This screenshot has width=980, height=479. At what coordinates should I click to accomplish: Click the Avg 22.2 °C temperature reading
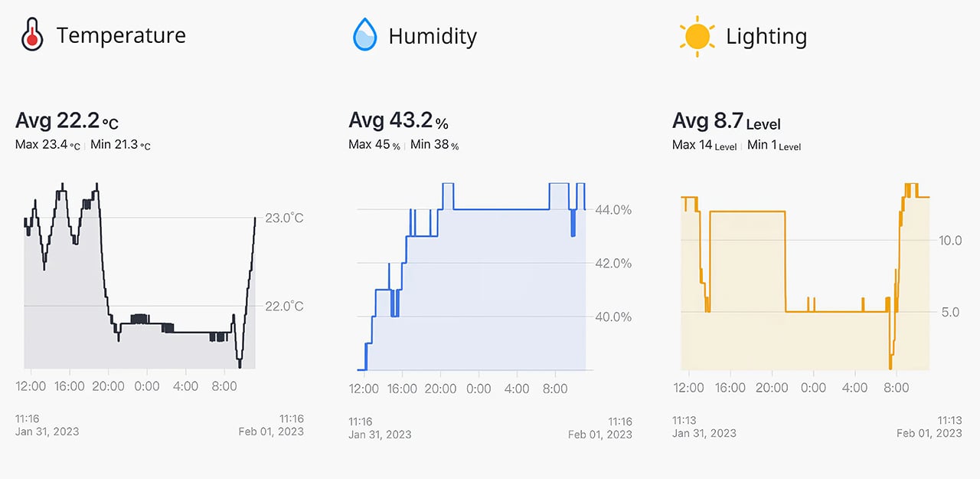67,120
